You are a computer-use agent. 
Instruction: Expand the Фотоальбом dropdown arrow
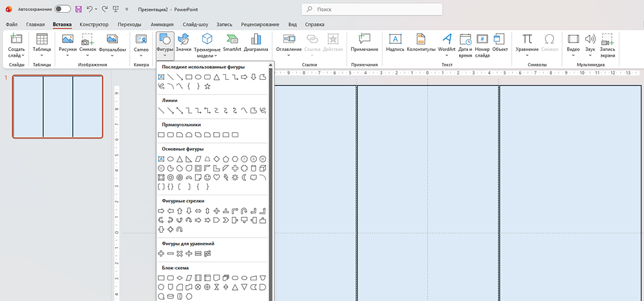pos(112,55)
